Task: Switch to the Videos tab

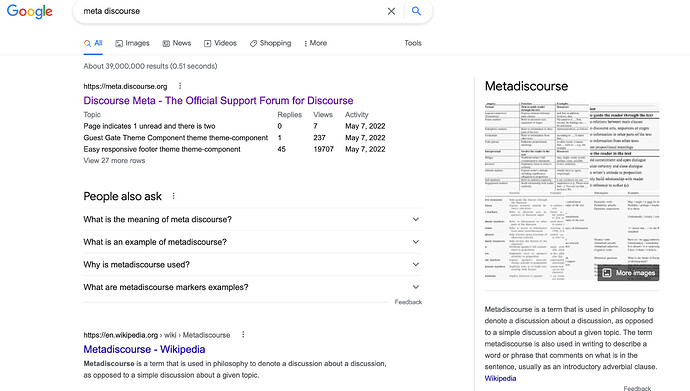Action: tap(220, 43)
